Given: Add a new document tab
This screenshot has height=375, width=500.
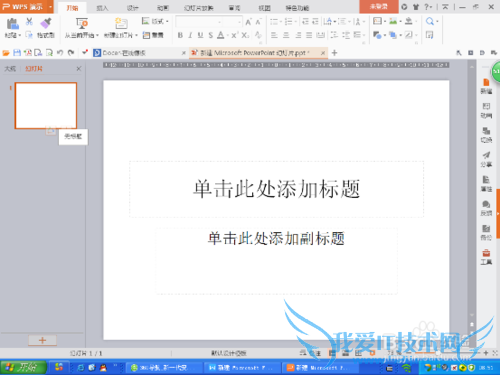Looking at the screenshot, I should coord(334,53).
